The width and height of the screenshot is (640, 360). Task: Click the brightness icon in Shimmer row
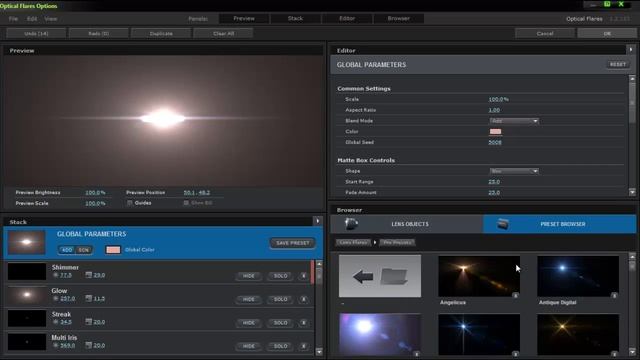coord(56,276)
